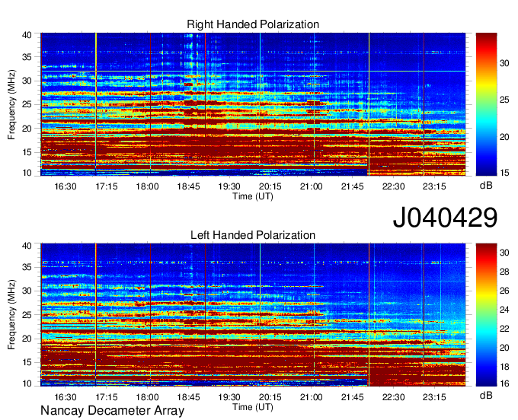518x420 pixels.
Task: Click the 16 value on bottom colorbar
Action: coord(504,383)
